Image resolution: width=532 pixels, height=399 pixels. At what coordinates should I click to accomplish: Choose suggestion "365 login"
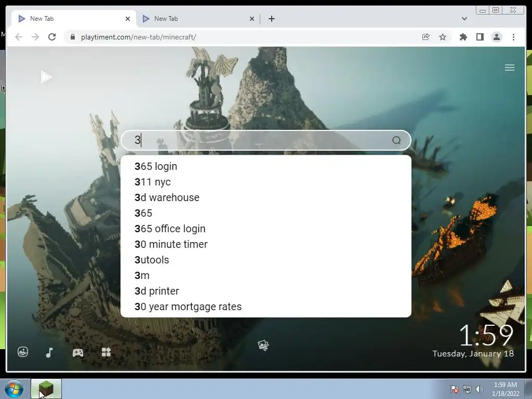click(265, 166)
